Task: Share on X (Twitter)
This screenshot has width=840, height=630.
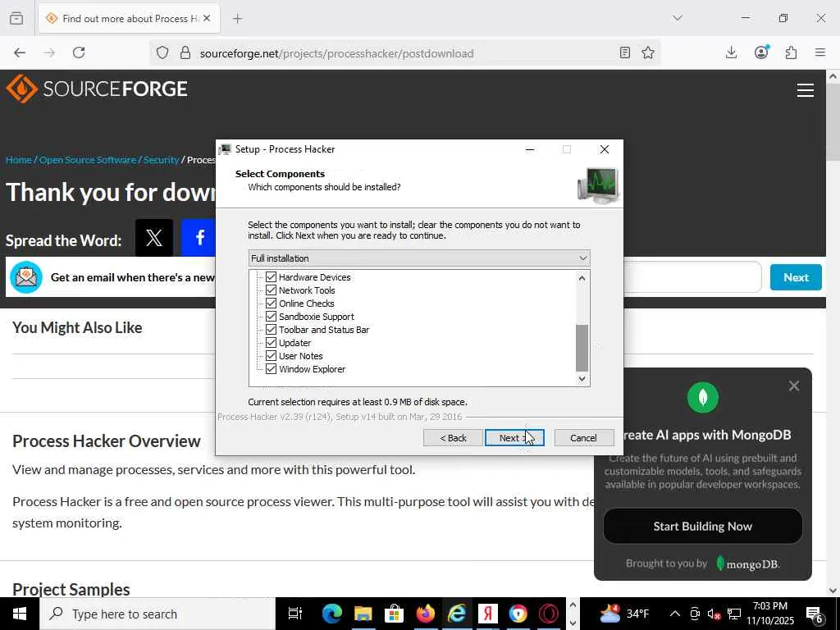Action: point(154,237)
